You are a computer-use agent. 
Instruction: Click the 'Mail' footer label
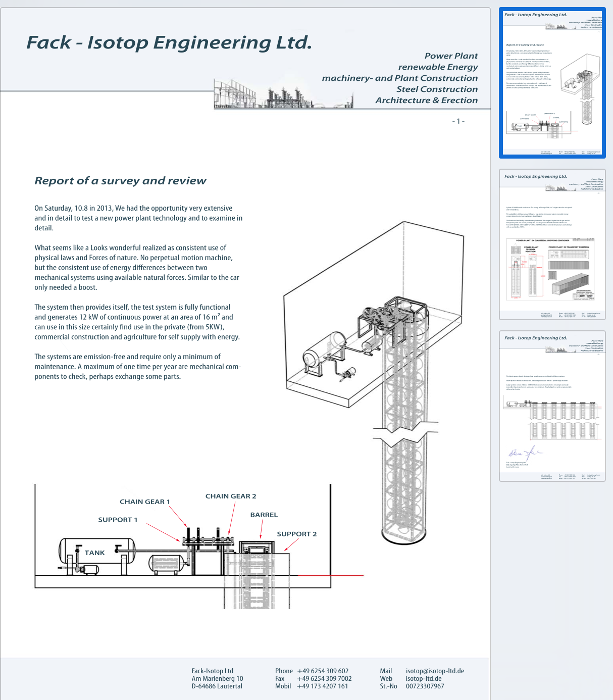coord(386,671)
